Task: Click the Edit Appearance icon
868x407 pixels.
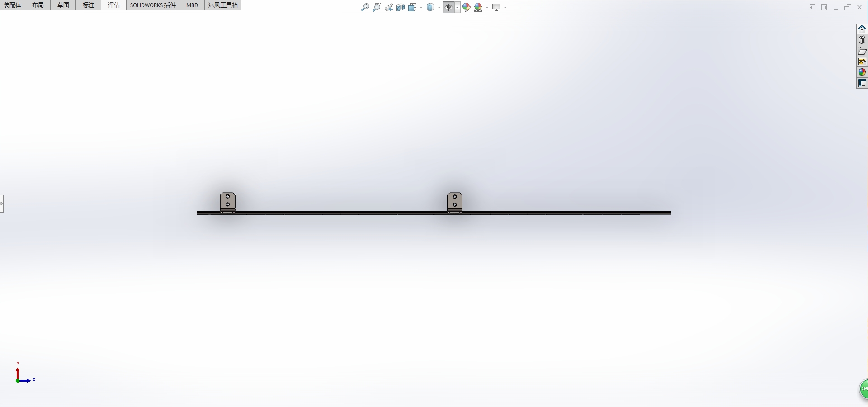Action: coord(467,7)
